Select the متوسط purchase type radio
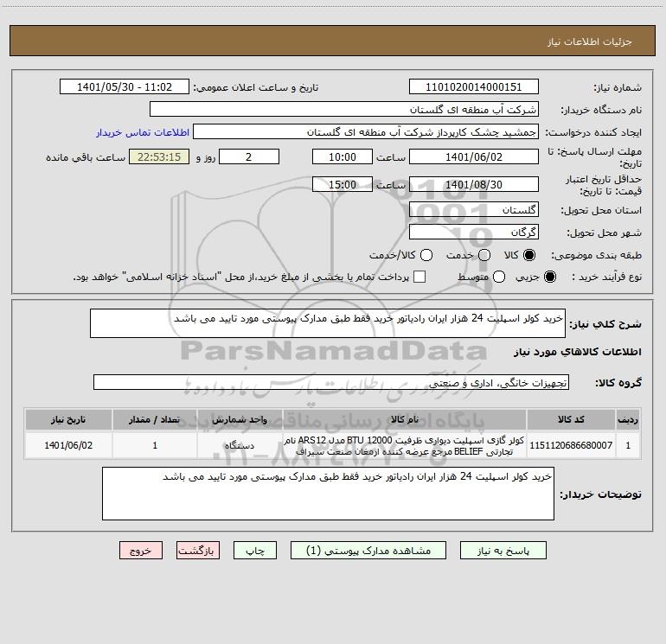666x644 pixels. tap(499, 277)
